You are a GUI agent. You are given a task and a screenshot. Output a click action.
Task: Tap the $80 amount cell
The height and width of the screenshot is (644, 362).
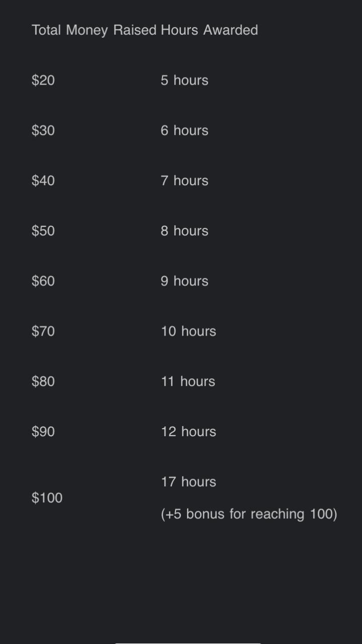[43, 381]
